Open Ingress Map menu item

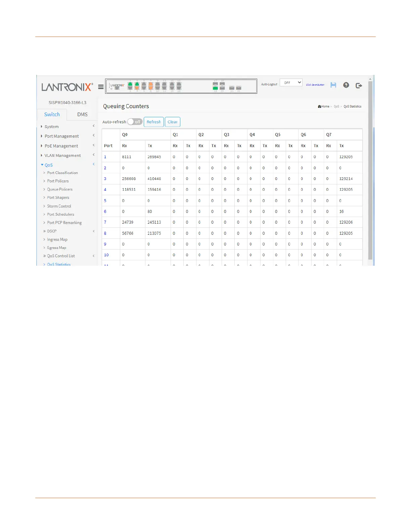(x=57, y=239)
